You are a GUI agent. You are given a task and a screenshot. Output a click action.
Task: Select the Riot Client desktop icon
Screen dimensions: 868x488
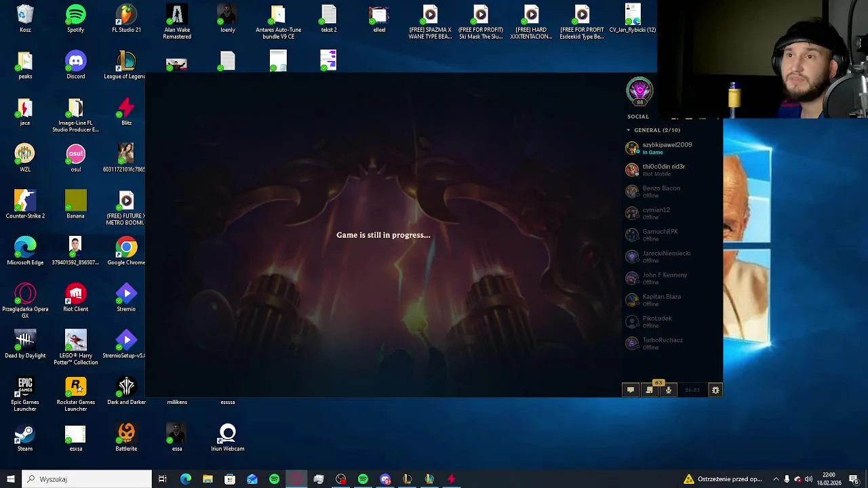tap(75, 298)
